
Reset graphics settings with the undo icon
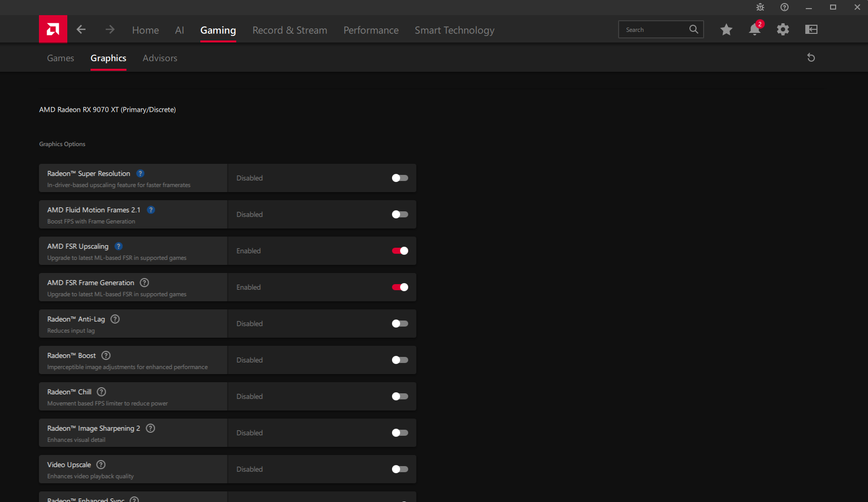(811, 58)
